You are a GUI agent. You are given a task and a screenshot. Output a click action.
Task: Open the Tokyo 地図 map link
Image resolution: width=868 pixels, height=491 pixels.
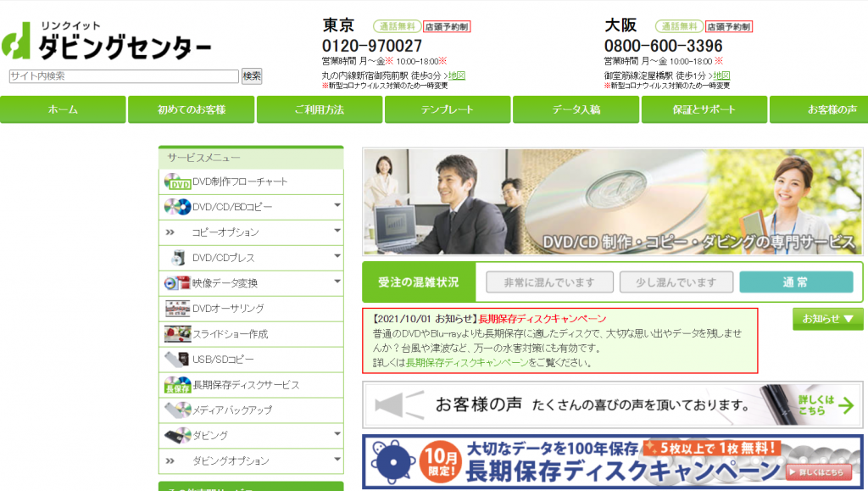pyautogui.click(x=457, y=75)
